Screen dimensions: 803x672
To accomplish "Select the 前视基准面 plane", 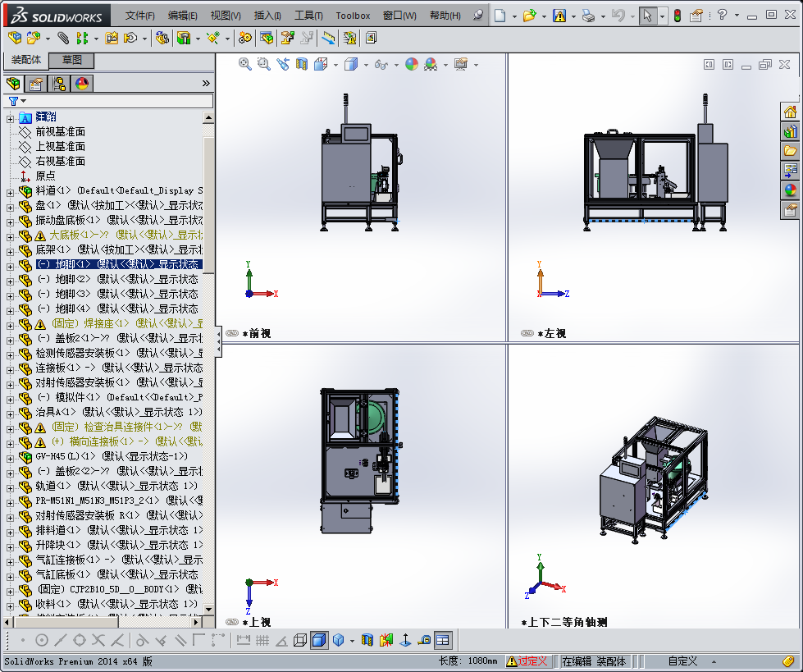I will 60,131.
